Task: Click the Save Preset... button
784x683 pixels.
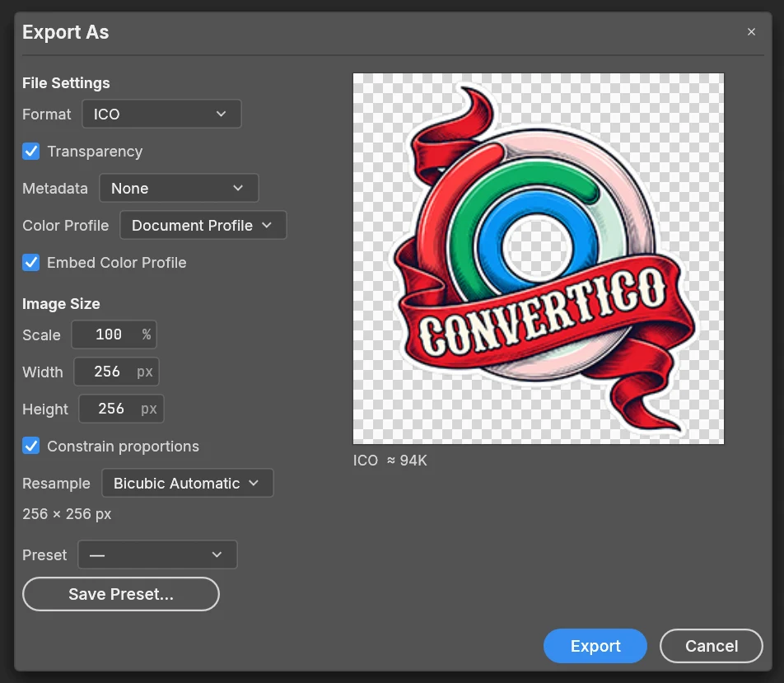Action: [121, 594]
